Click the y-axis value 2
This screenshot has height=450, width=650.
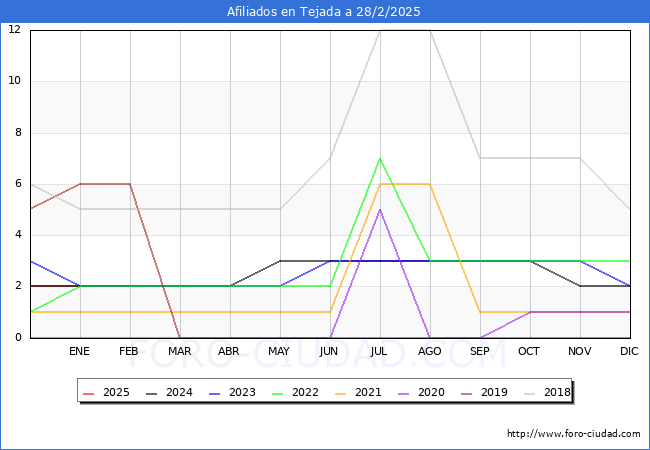coord(18,286)
